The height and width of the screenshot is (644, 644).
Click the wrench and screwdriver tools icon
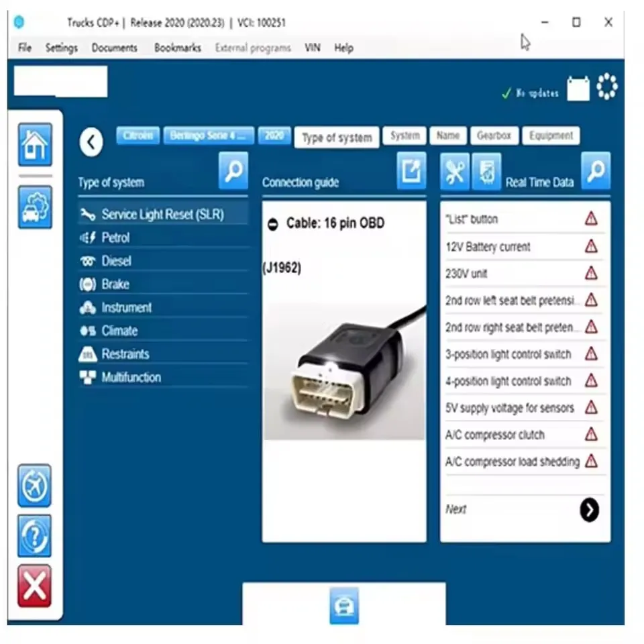[x=455, y=171]
